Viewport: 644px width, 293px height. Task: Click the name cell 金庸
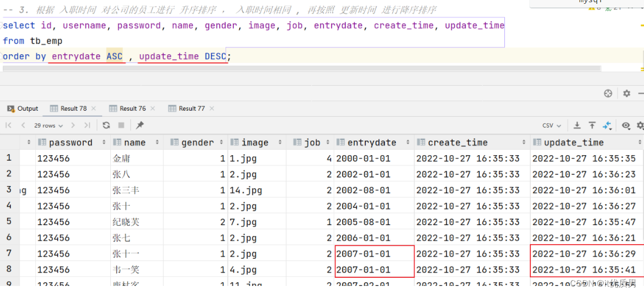(137, 158)
